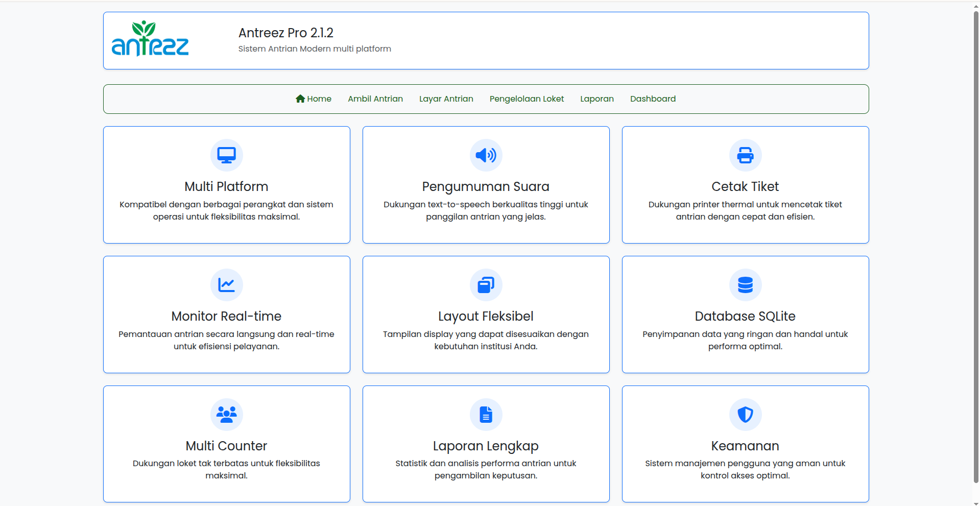
Task: Click the Laporan Lengkap document icon
Action: 486,414
